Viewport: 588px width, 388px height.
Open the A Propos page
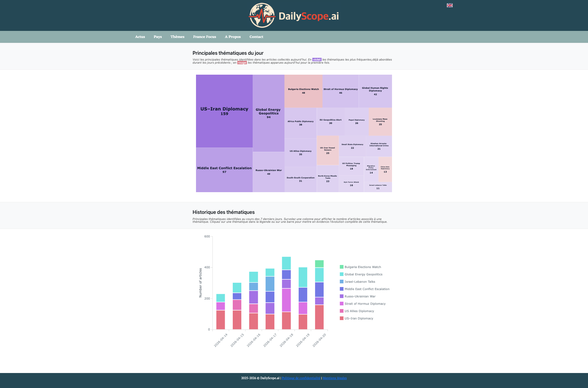coord(233,37)
